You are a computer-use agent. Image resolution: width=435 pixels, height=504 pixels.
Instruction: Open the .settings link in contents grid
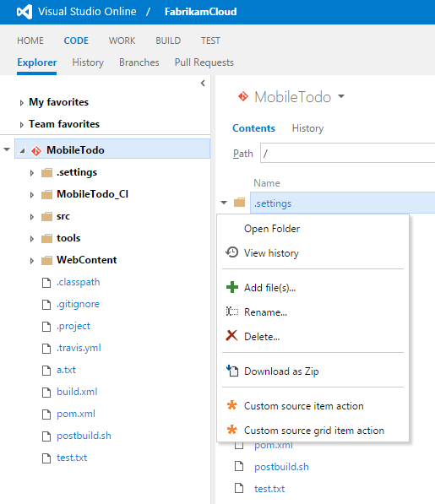point(273,203)
